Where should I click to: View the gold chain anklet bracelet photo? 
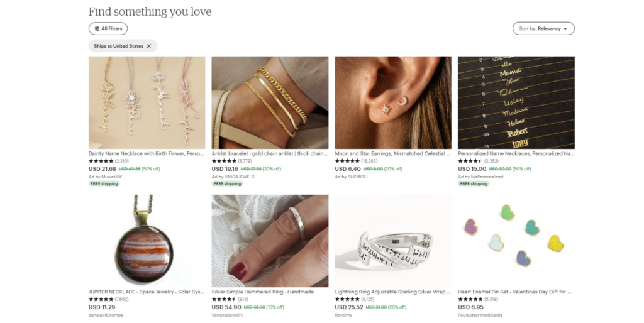(x=270, y=102)
